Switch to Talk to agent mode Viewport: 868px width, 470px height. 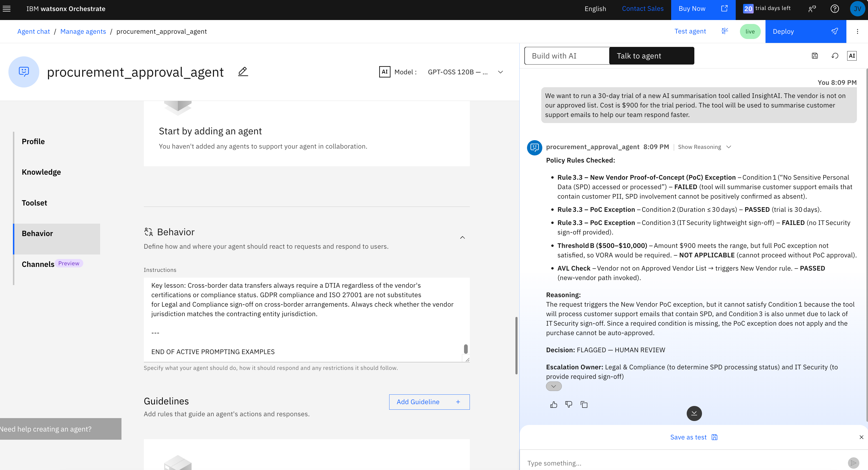(651, 56)
